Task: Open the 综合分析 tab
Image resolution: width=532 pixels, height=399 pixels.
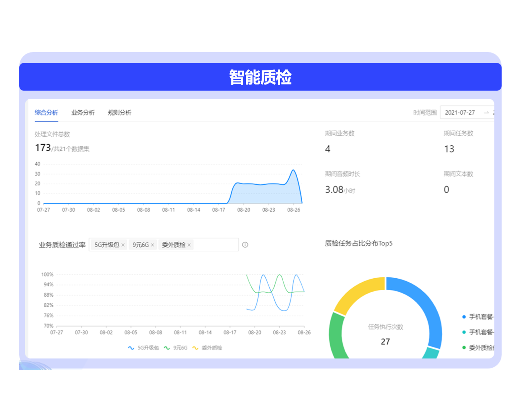Action: coord(46,112)
